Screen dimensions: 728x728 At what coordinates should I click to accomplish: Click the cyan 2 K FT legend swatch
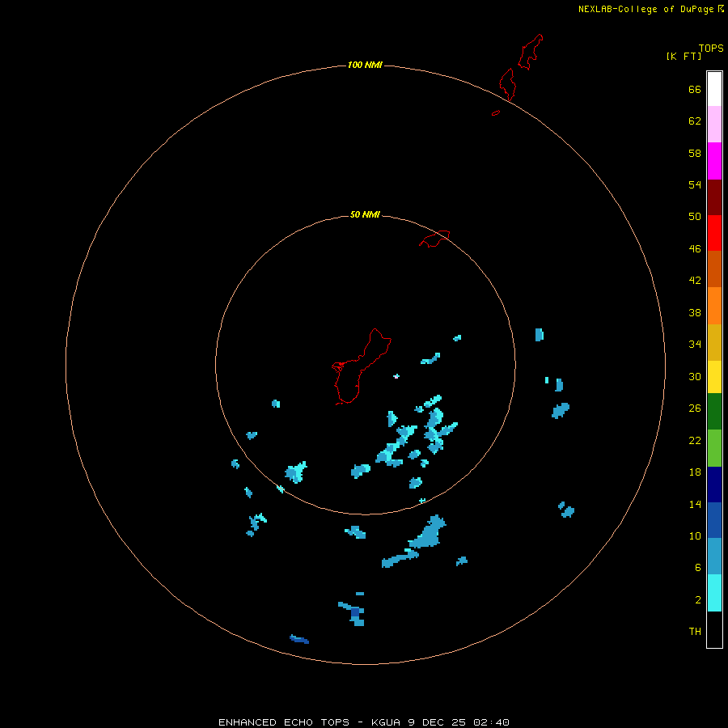click(714, 593)
